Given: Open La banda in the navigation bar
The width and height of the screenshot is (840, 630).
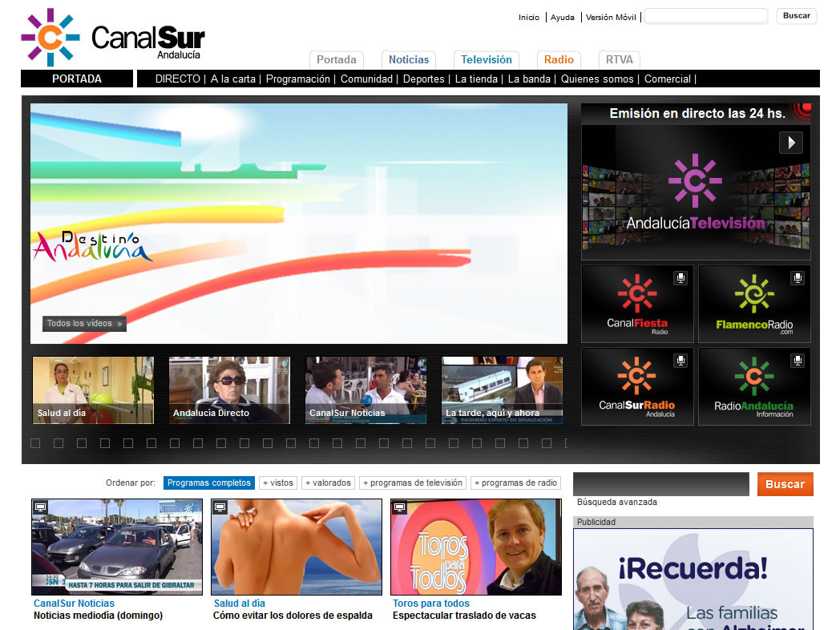Looking at the screenshot, I should coord(529,79).
